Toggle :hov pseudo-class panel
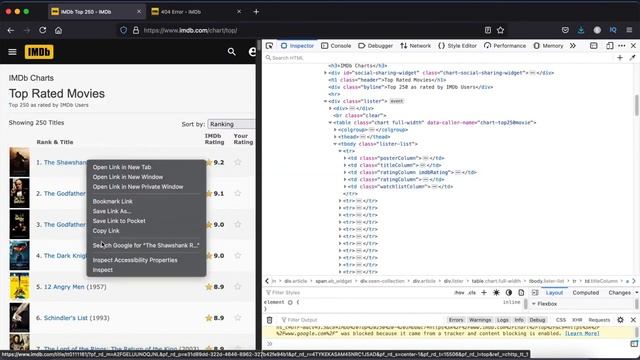640x360 pixels. pos(459,293)
